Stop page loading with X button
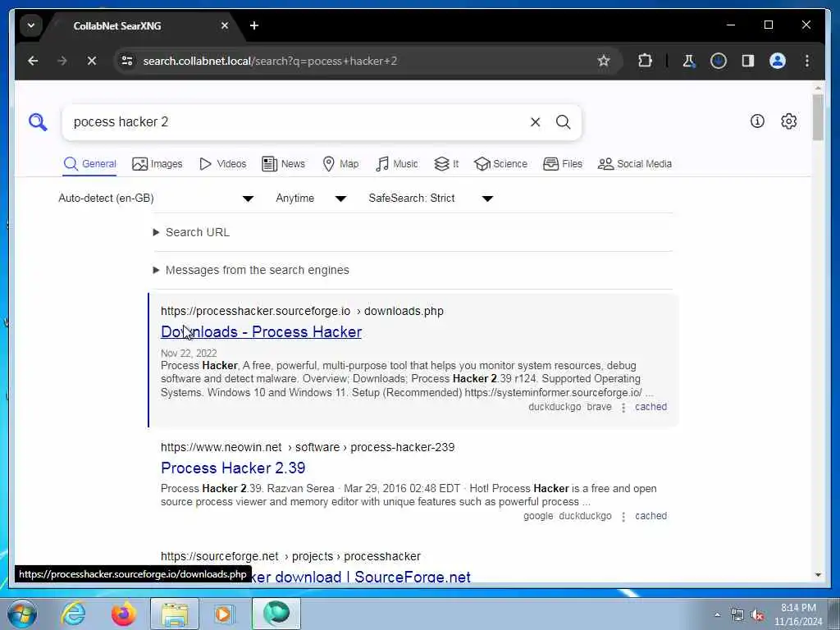Screen dimensions: 840x630 (92, 61)
